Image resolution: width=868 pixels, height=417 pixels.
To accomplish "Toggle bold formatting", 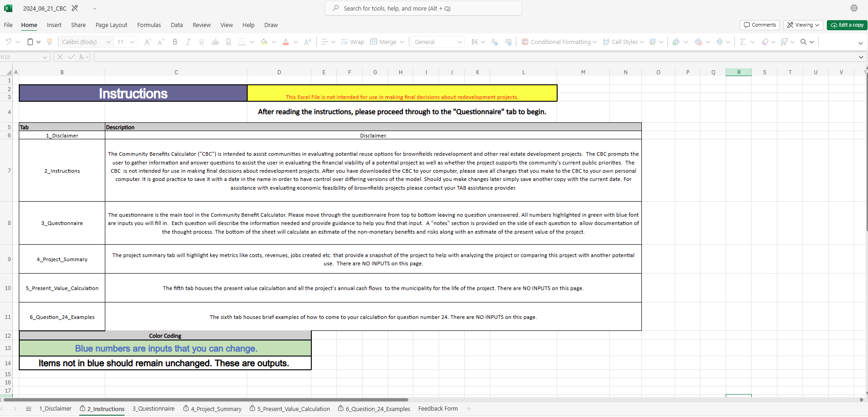I will pyautogui.click(x=174, y=42).
